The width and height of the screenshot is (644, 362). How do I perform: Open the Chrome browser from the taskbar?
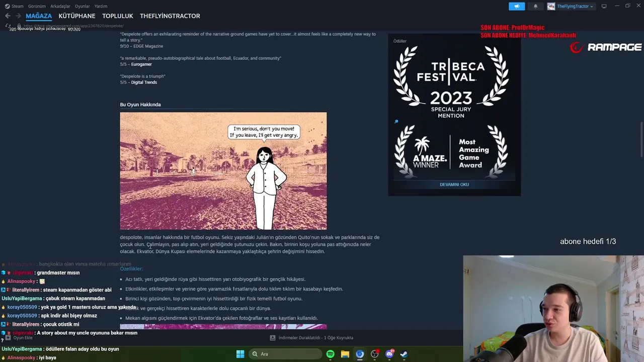[x=359, y=354]
